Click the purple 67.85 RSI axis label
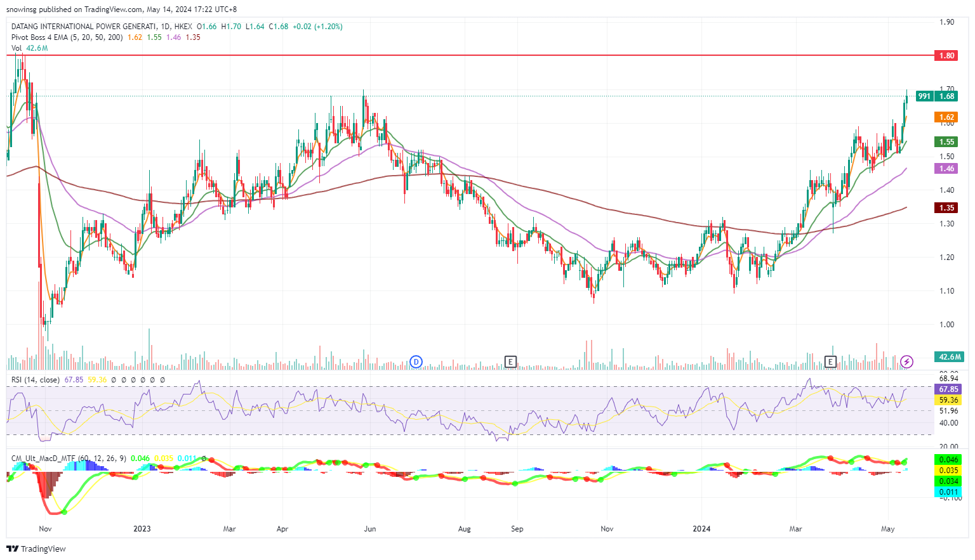This screenshot has width=975, height=560. click(948, 389)
